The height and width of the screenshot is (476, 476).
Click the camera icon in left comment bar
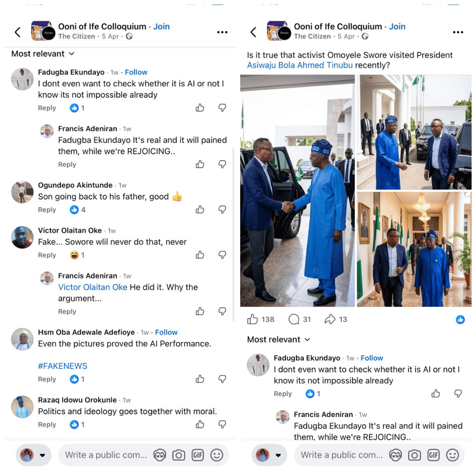coord(178,455)
